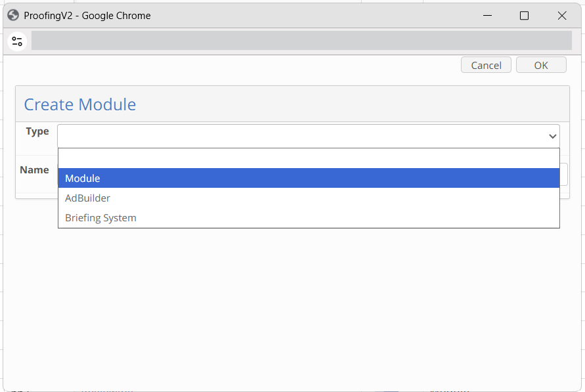Focus the gray address bar field
585x392 pixels.
(301, 41)
